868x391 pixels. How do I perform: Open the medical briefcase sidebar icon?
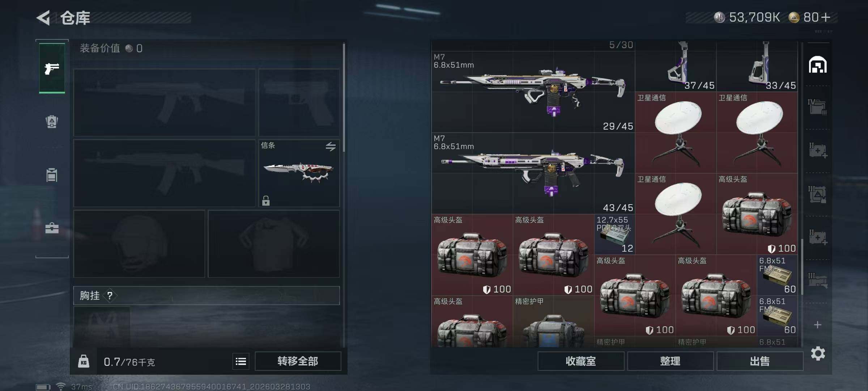[52, 228]
